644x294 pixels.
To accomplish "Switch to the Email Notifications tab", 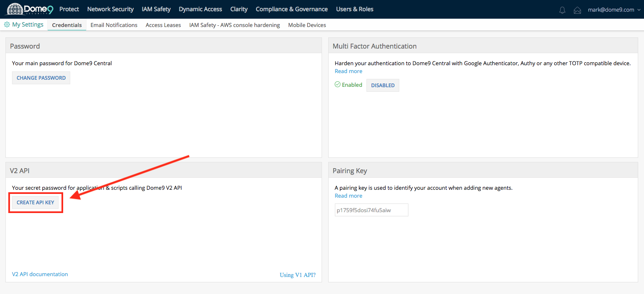I will coord(114,25).
